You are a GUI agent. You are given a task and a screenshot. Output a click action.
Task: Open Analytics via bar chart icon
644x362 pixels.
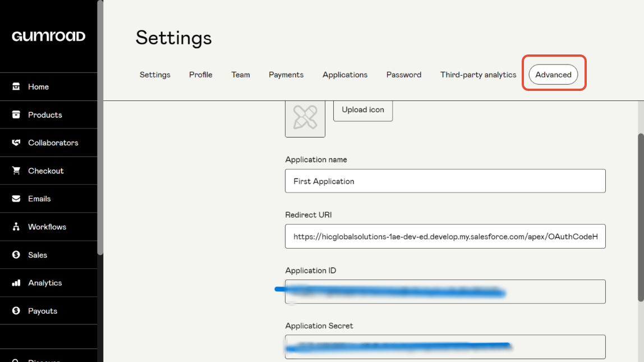click(16, 283)
